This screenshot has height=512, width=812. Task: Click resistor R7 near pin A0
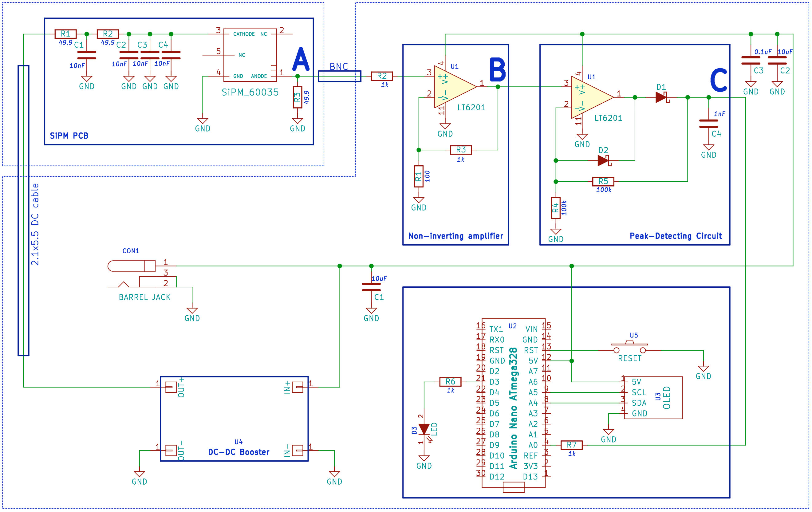coord(572,445)
